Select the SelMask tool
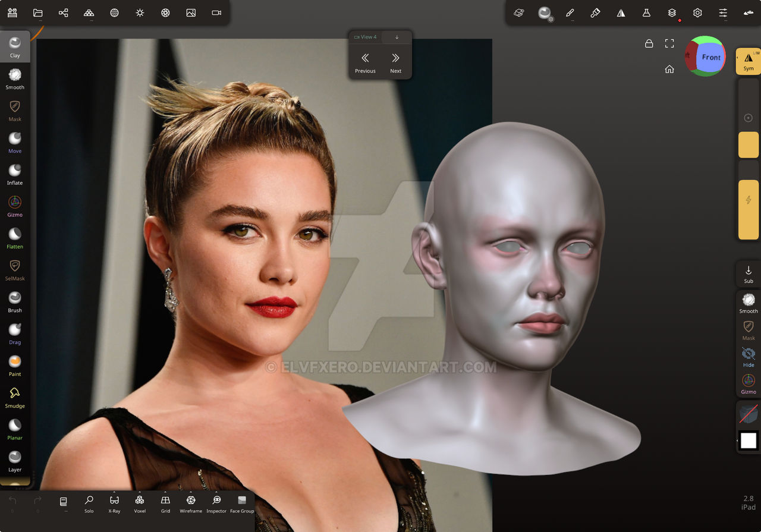The image size is (761, 532). [15, 270]
